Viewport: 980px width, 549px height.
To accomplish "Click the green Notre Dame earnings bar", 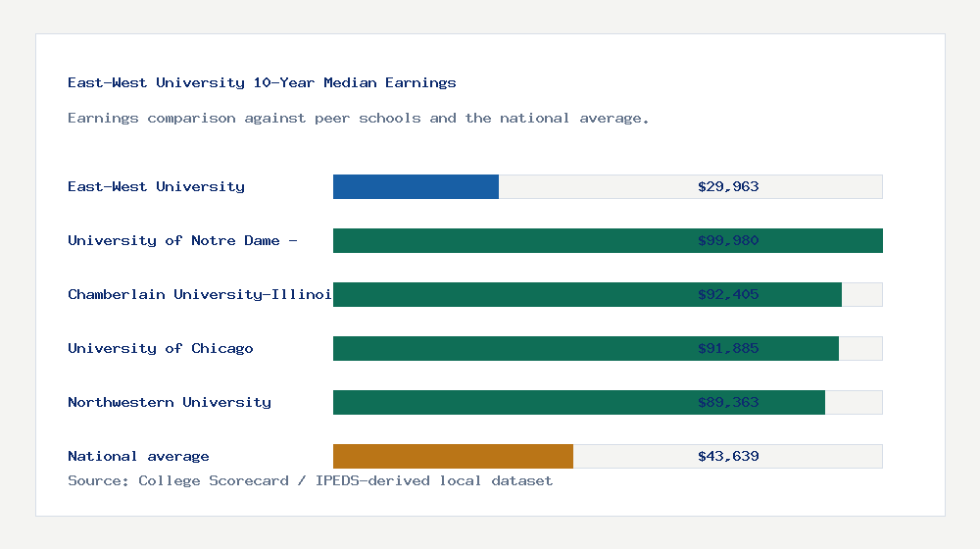I will [608, 241].
